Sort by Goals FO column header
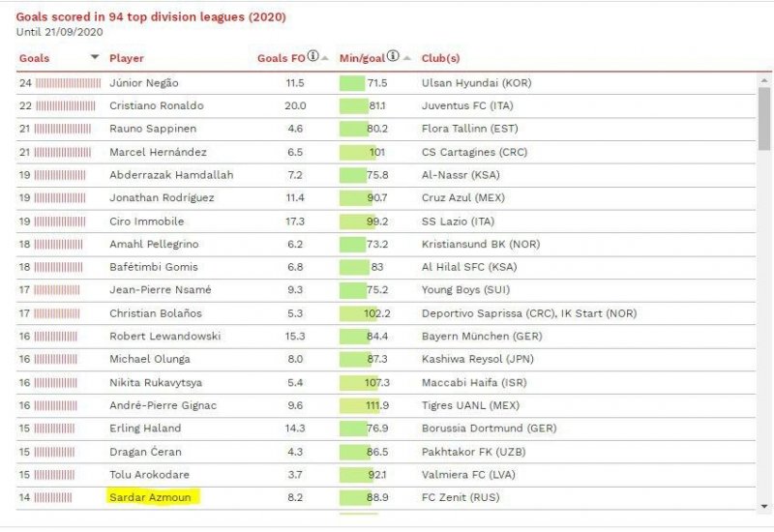The height and width of the screenshot is (532, 774). (282, 58)
